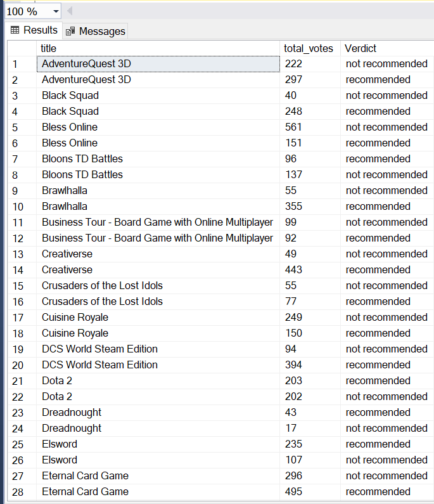Select the title column header
The height and width of the screenshot is (504, 434).
pos(158,49)
